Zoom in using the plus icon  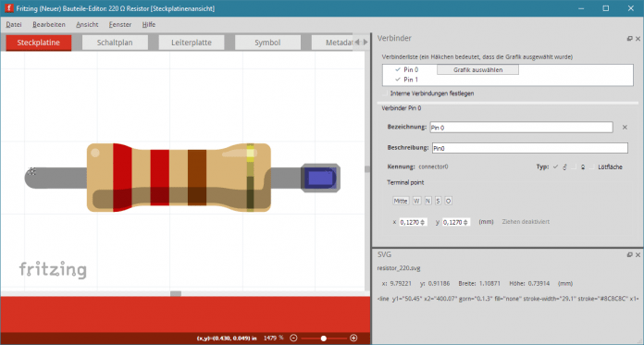(x=353, y=338)
